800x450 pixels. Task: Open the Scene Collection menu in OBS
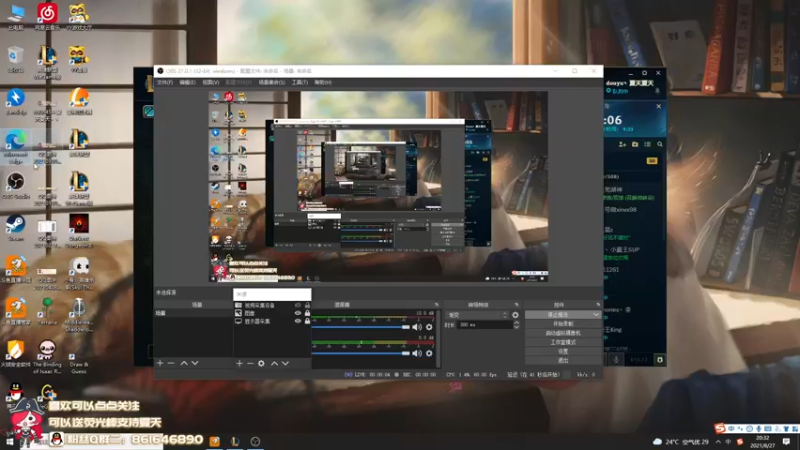pos(271,83)
